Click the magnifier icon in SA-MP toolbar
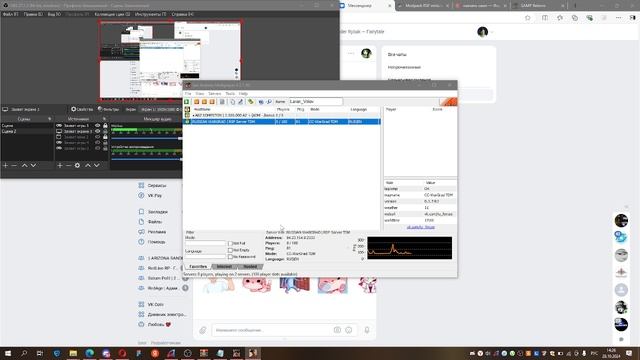The height and width of the screenshot is (360, 640). (269, 102)
